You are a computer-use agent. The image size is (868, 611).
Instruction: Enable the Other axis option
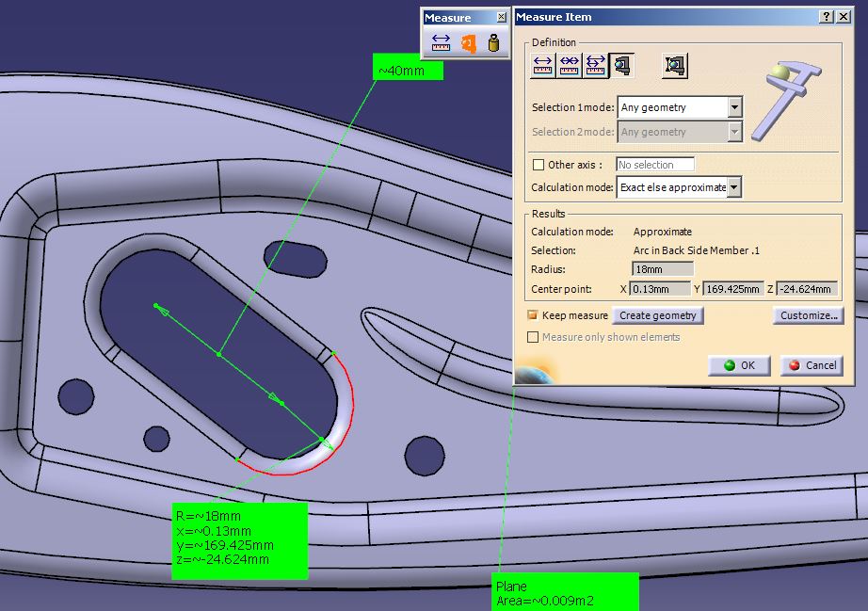(x=538, y=165)
